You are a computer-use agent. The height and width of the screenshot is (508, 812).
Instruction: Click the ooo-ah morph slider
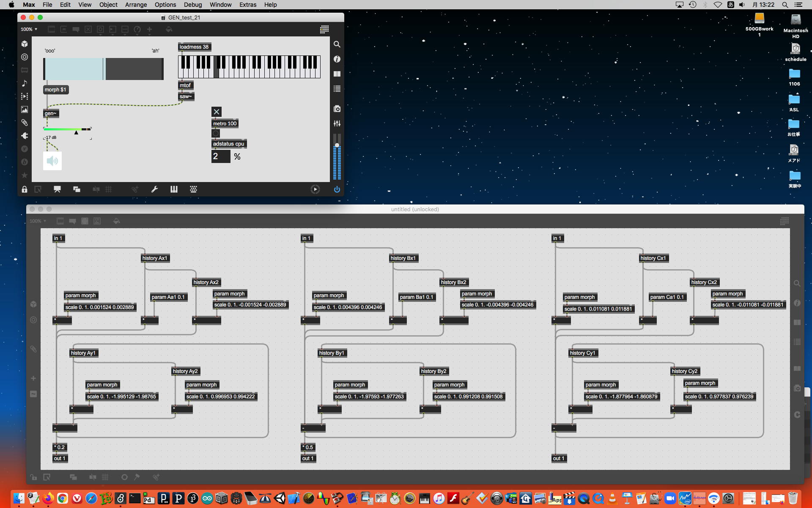click(103, 69)
